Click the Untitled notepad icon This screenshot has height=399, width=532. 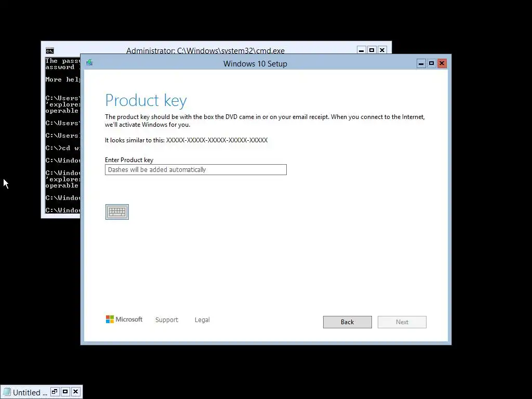7,392
